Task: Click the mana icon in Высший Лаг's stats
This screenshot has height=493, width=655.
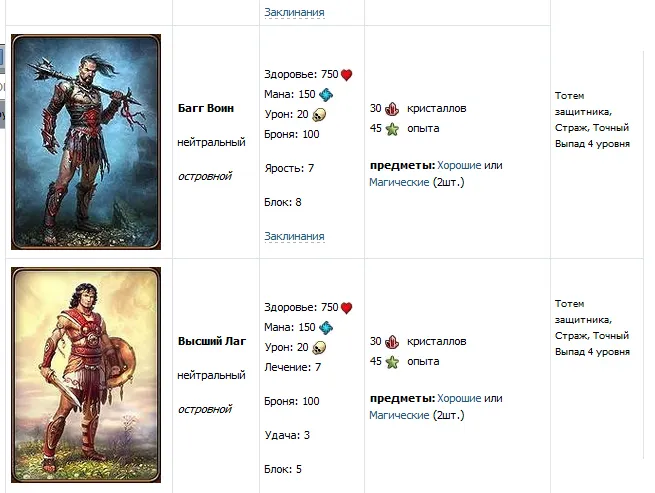Action: pos(326,327)
